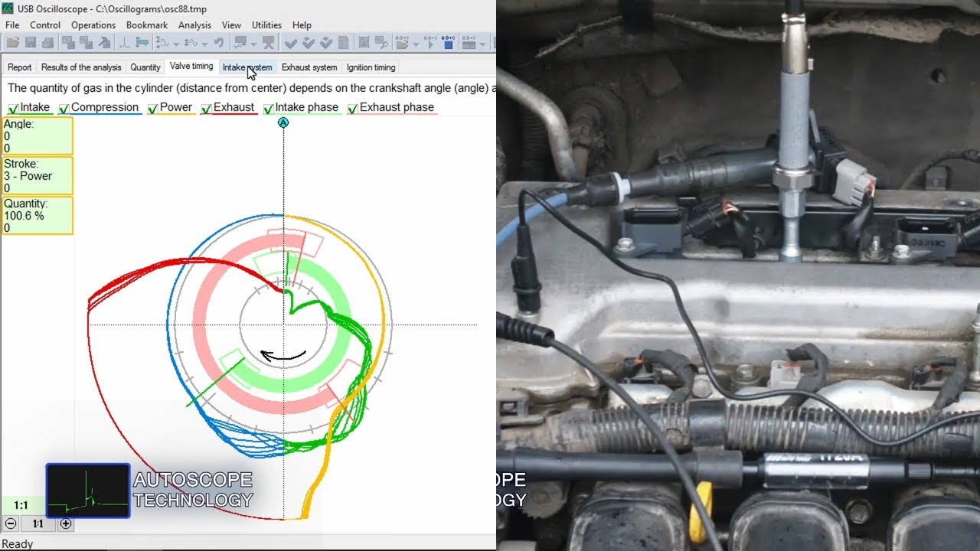
Task: Click the Quantity 100.6 % readout box
Action: (x=38, y=216)
